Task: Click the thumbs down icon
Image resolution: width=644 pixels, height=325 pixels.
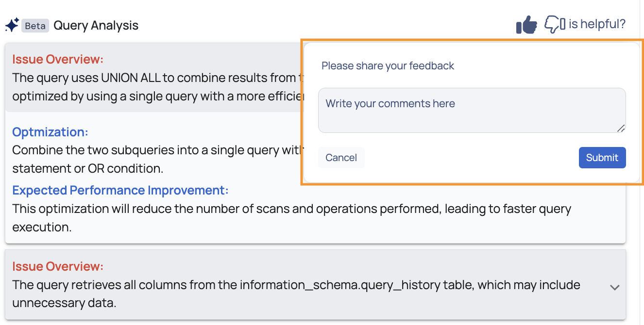Action: tap(555, 24)
